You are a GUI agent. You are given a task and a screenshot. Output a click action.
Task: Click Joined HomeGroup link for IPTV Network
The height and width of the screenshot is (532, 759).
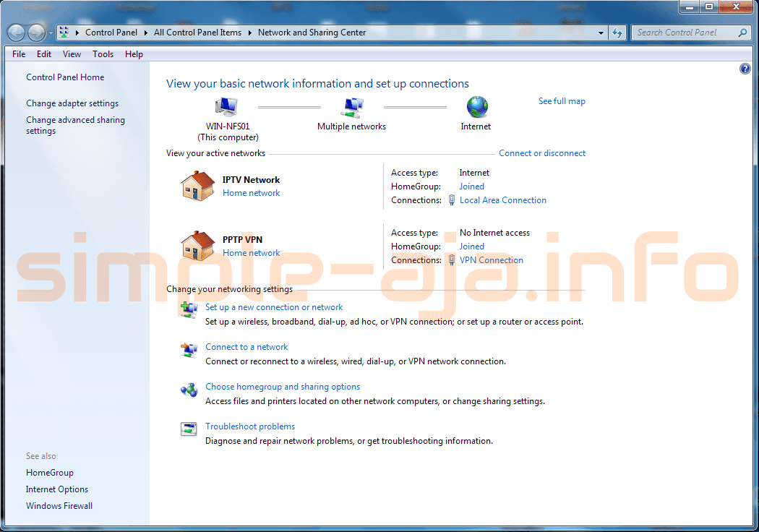pos(472,186)
